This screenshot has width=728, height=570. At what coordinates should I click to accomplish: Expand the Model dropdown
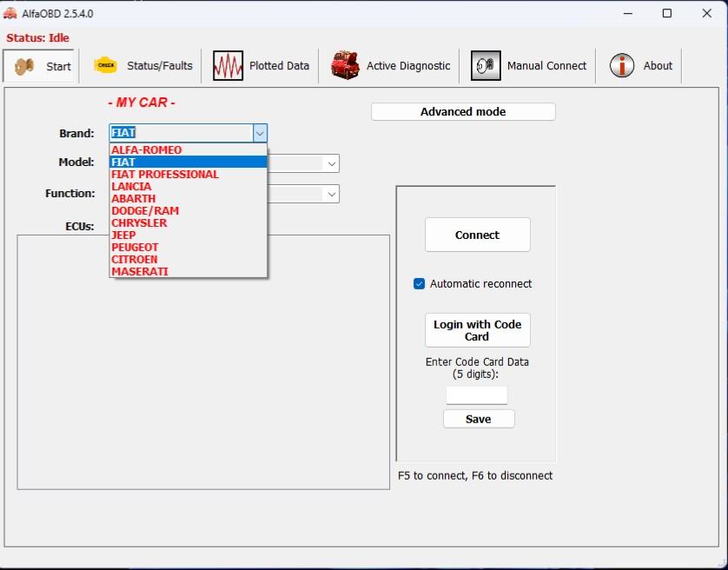(332, 164)
